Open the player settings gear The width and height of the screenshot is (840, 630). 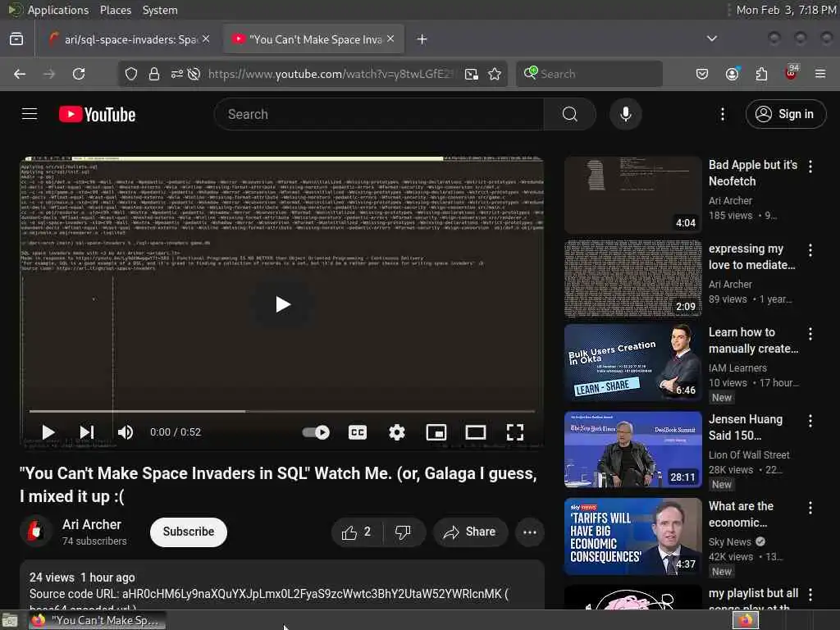(396, 431)
